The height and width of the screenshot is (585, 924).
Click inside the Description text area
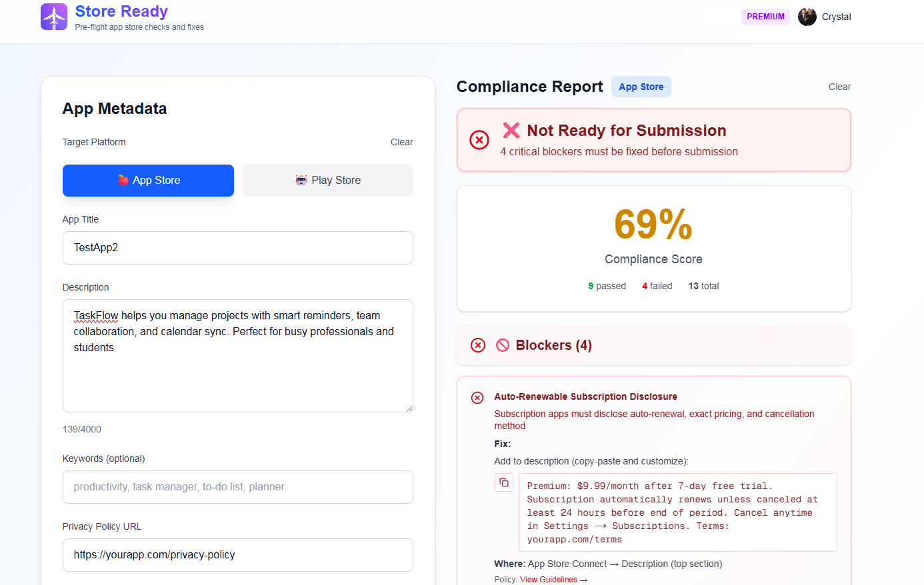point(238,356)
